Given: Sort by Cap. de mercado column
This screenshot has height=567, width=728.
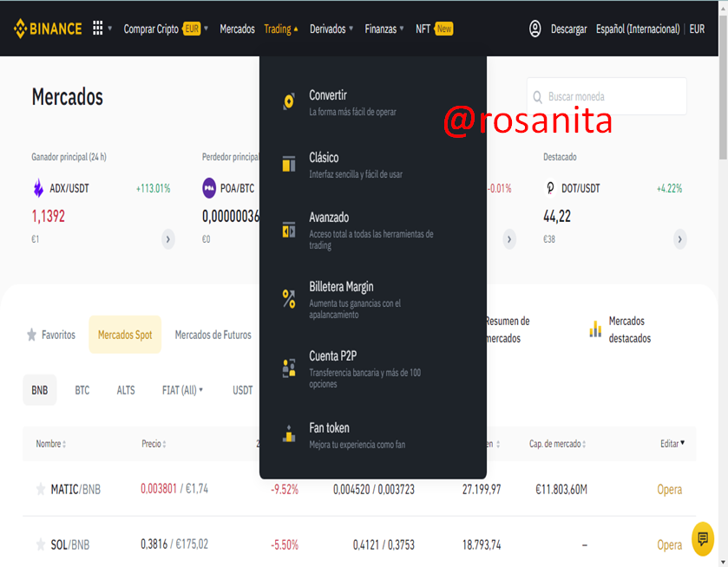Looking at the screenshot, I should pos(558,444).
